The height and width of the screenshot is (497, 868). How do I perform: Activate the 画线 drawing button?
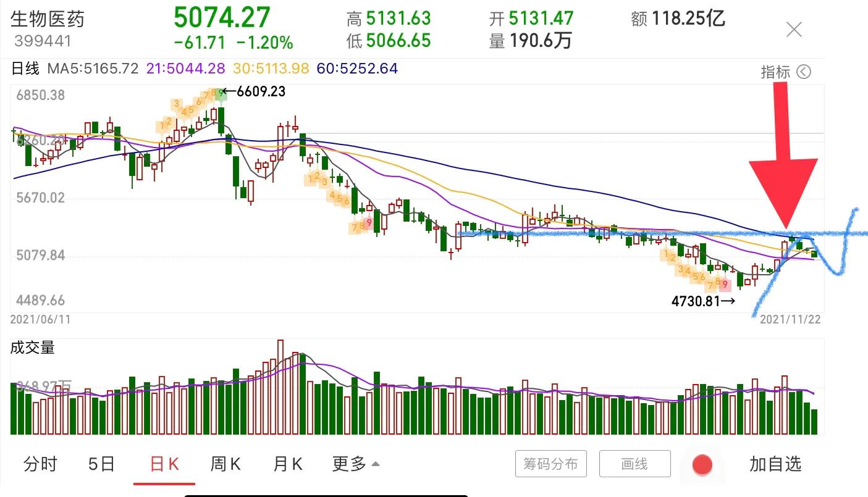[x=634, y=464]
